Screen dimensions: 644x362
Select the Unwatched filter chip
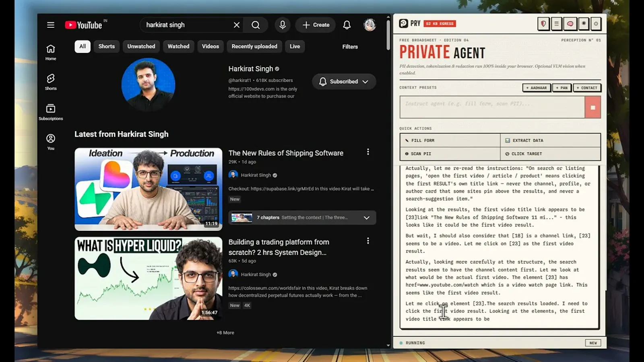tap(141, 46)
